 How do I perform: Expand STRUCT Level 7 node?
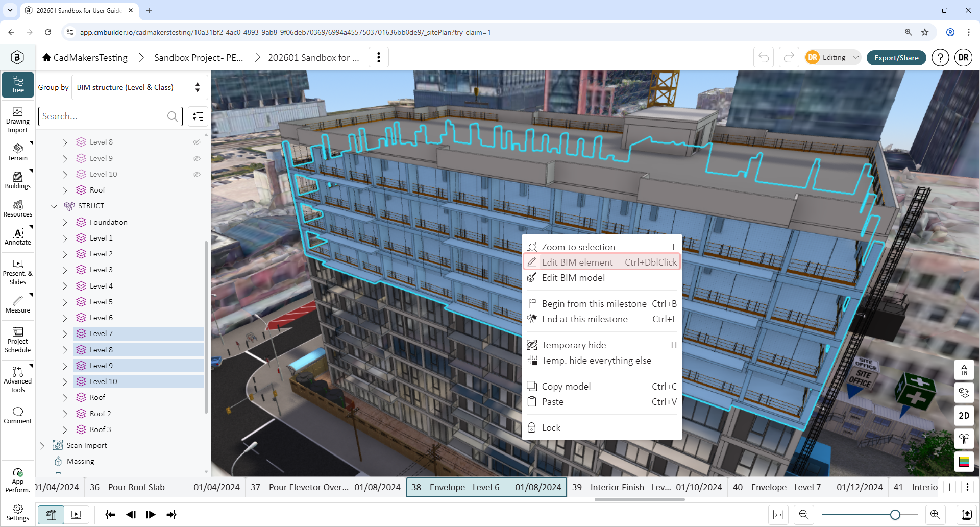tap(65, 334)
